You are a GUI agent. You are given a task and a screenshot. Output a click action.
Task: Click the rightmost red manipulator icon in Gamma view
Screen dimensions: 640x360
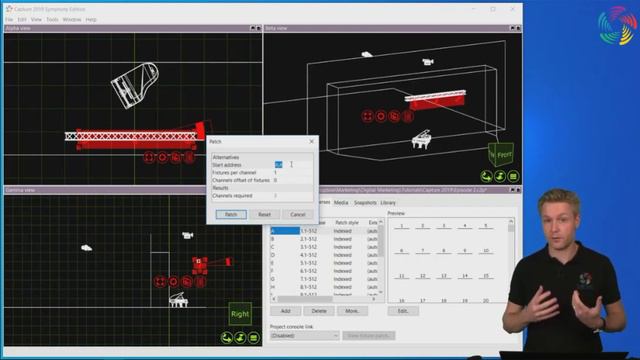click(200, 281)
